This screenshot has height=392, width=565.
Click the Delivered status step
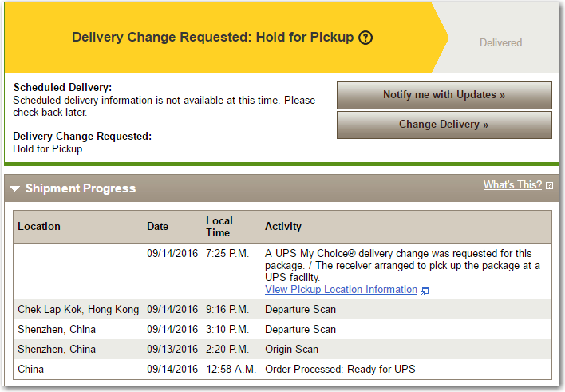click(x=500, y=42)
